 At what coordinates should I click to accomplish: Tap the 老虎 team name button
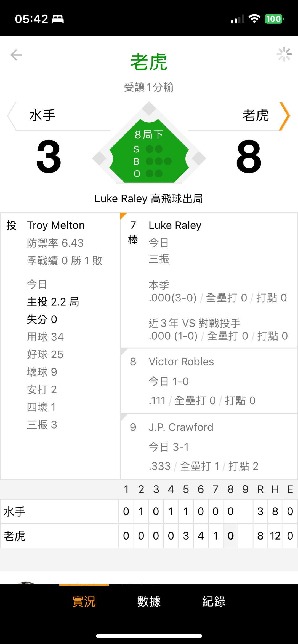255,115
